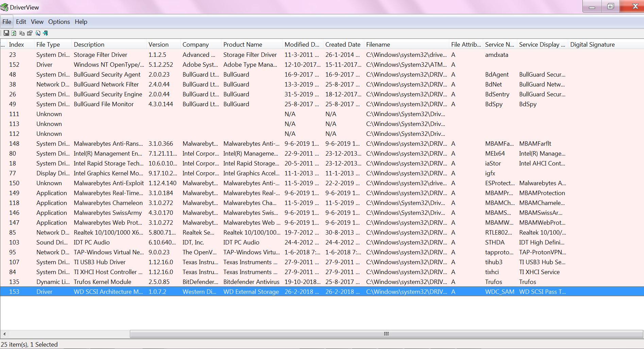This screenshot has width=644, height=349.
Task: Sort by the Index column header
Action: [20, 45]
